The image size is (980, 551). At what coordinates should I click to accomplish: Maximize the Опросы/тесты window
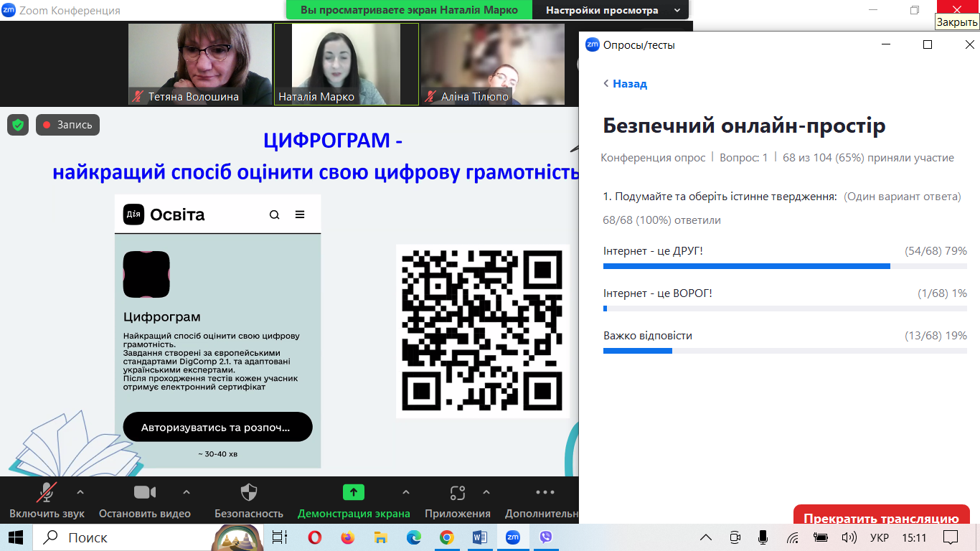click(x=928, y=44)
